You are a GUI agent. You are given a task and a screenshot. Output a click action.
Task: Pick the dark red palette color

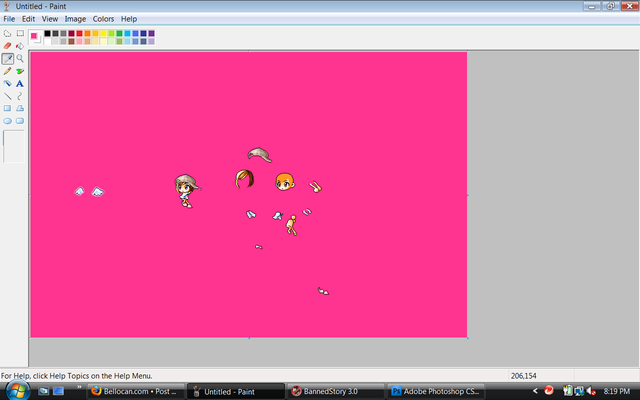point(71,33)
